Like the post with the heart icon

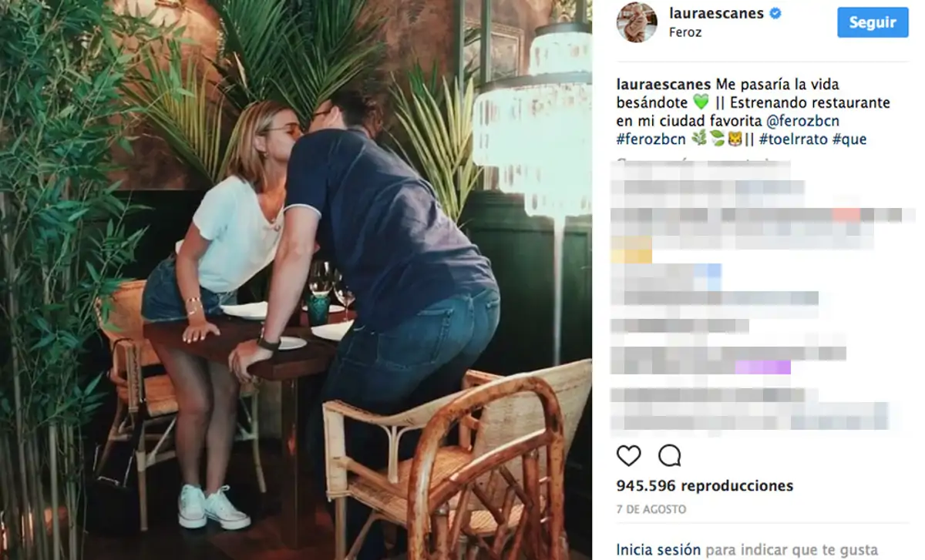[x=629, y=455]
